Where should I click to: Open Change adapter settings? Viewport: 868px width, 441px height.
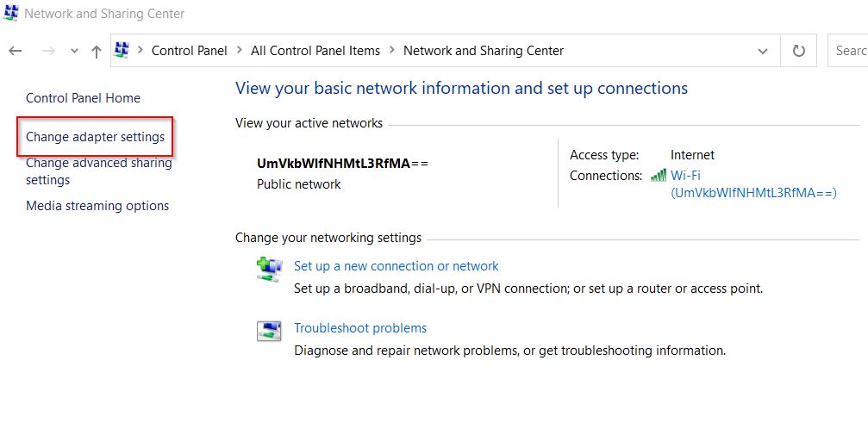click(95, 137)
